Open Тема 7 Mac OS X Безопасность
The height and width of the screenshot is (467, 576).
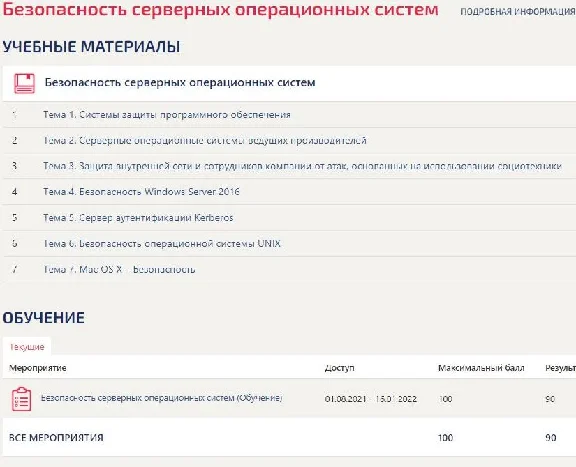(119, 270)
